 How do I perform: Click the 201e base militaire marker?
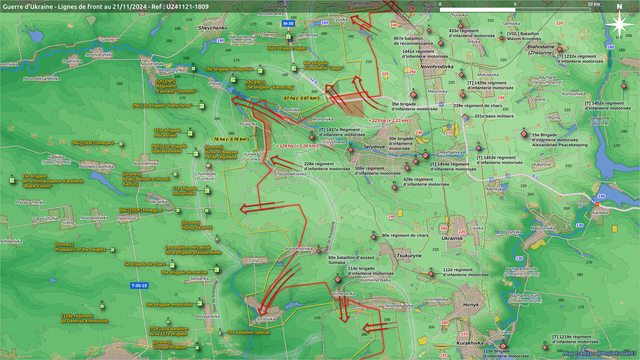pos(465,118)
